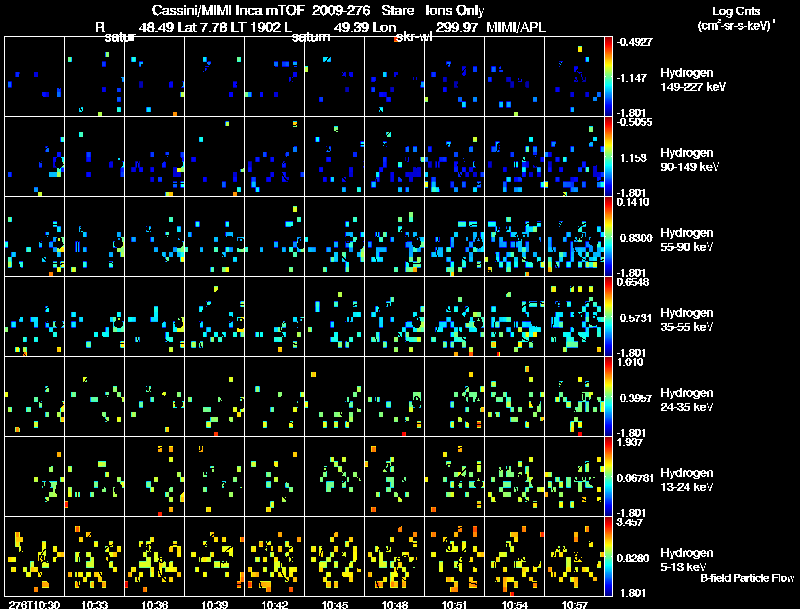Image resolution: width=800 pixels, height=609 pixels.
Task: Open the 5-13 keV panel at 10:42
Action: click(x=274, y=556)
